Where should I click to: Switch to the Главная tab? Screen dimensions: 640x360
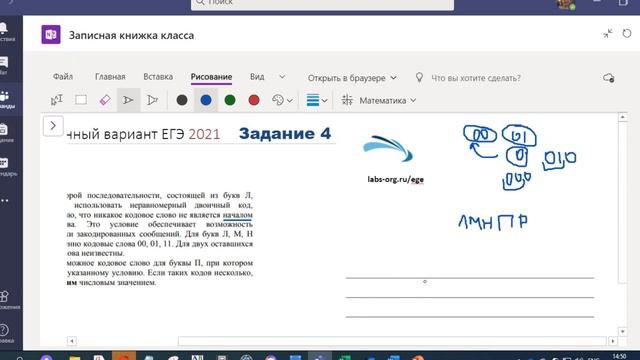(x=110, y=77)
